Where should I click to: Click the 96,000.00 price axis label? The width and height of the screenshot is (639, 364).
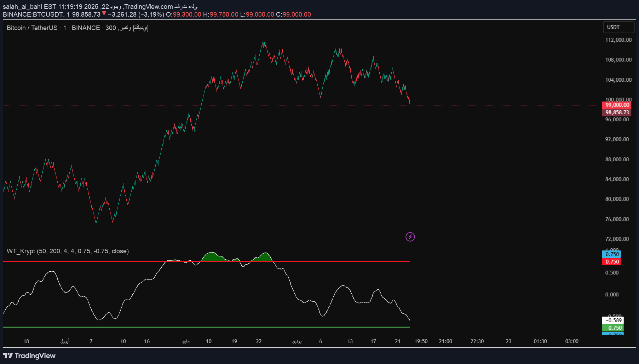point(617,120)
